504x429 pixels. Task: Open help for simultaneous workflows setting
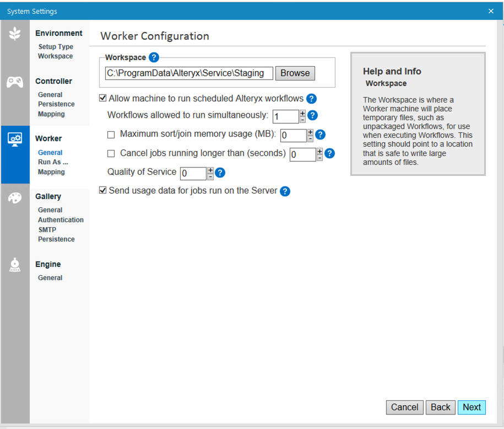(312, 116)
